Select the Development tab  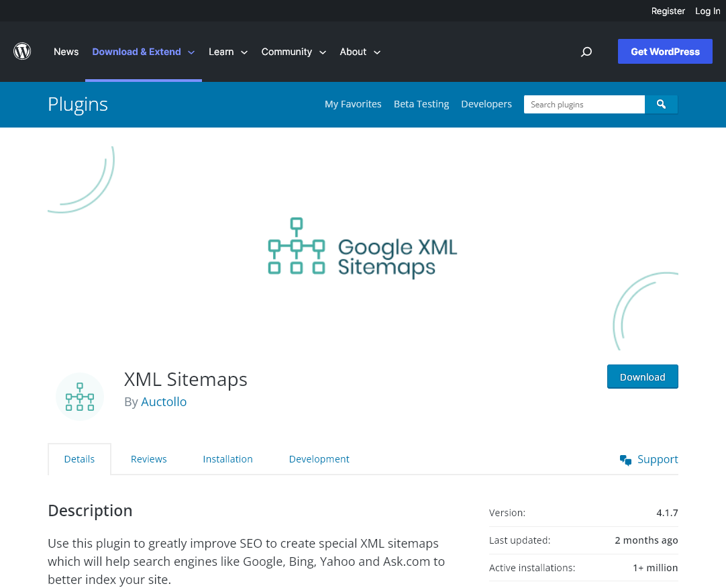coord(319,459)
